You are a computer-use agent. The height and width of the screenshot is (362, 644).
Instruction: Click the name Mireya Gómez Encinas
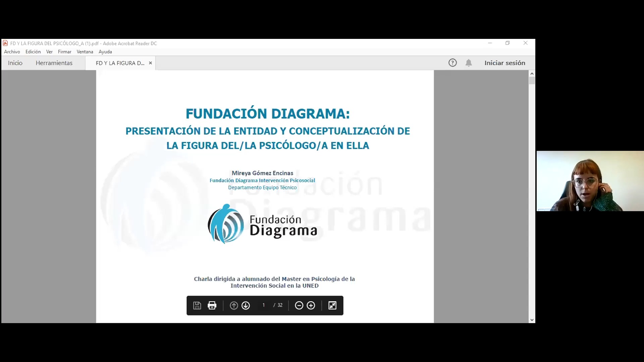click(x=262, y=173)
